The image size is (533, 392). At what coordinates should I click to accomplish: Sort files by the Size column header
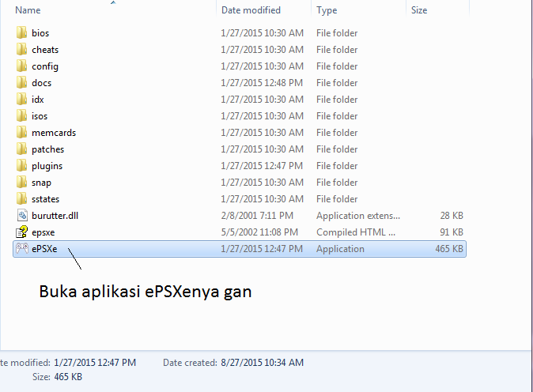point(419,10)
